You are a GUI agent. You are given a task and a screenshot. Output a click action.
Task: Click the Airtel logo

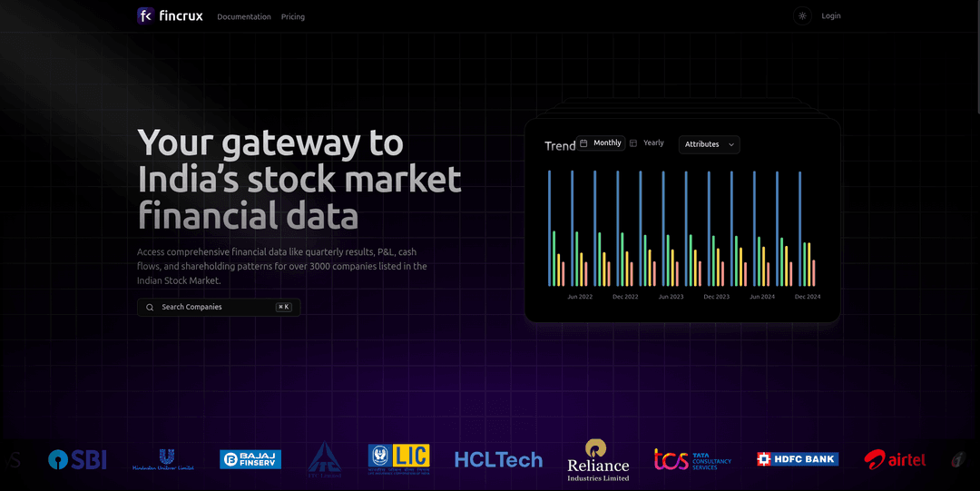pyautogui.click(x=895, y=460)
